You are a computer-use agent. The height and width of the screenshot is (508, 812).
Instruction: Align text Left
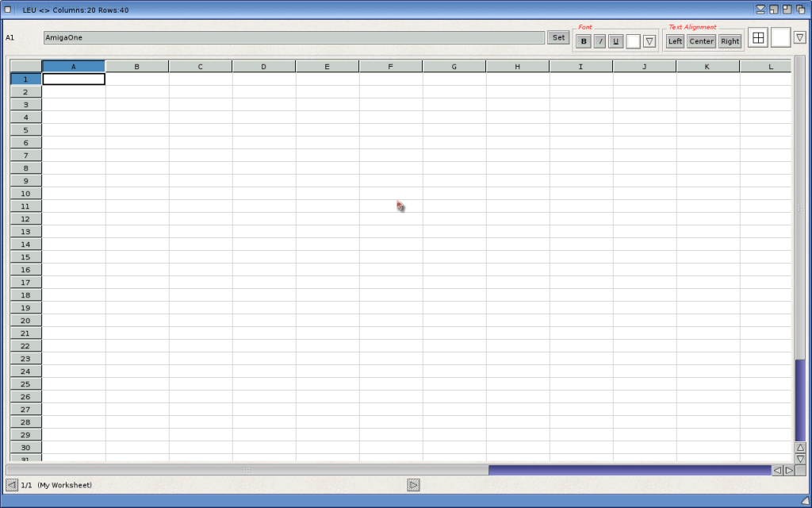point(675,41)
